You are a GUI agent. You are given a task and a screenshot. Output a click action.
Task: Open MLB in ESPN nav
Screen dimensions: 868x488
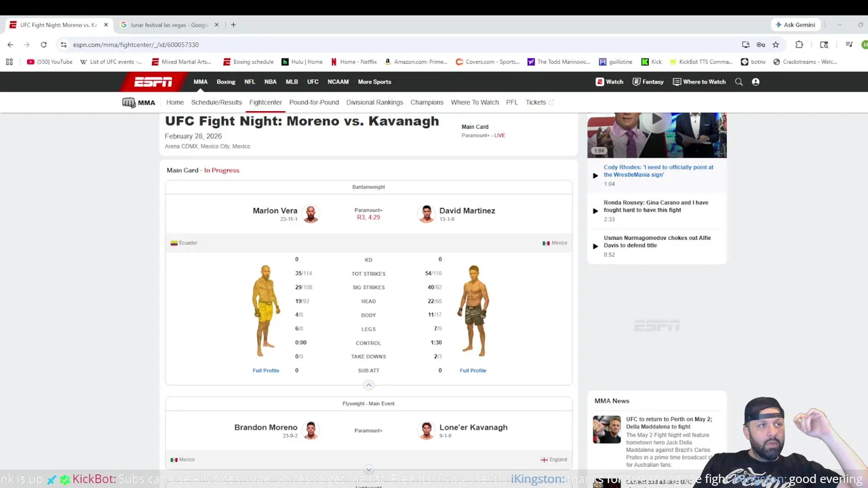pos(292,82)
